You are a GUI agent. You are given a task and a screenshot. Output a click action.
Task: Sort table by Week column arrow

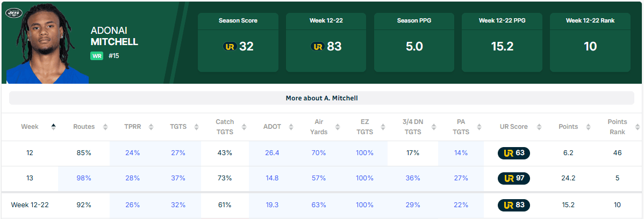53,127
